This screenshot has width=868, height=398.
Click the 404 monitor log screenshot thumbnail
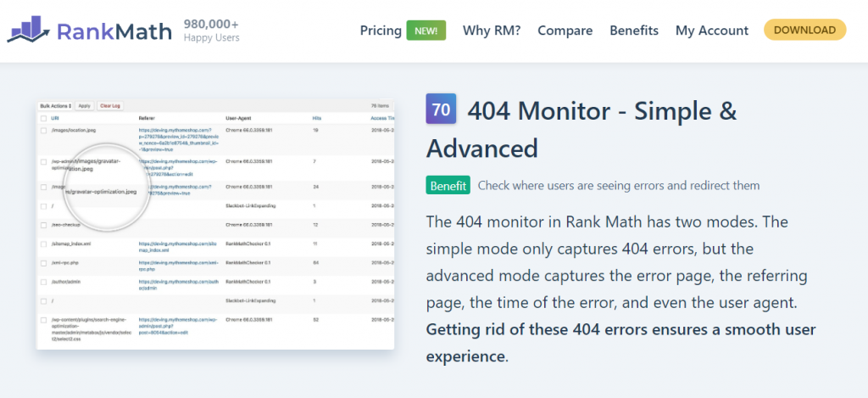click(215, 225)
